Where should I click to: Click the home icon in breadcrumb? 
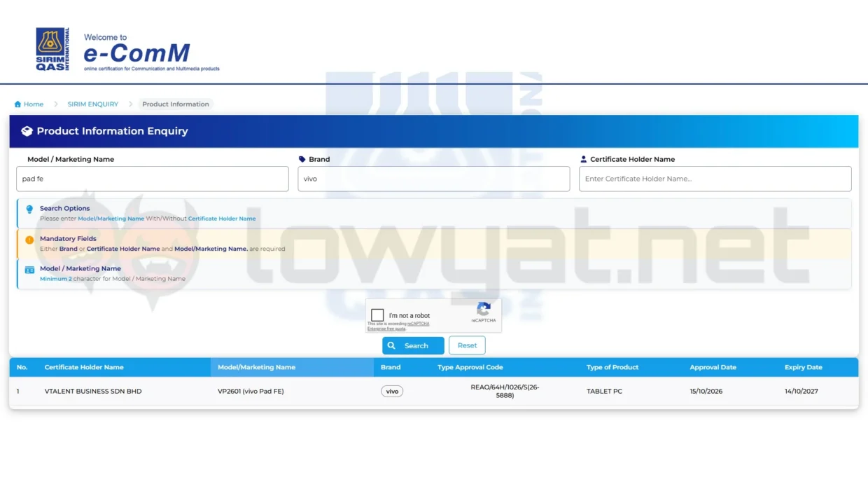click(17, 104)
